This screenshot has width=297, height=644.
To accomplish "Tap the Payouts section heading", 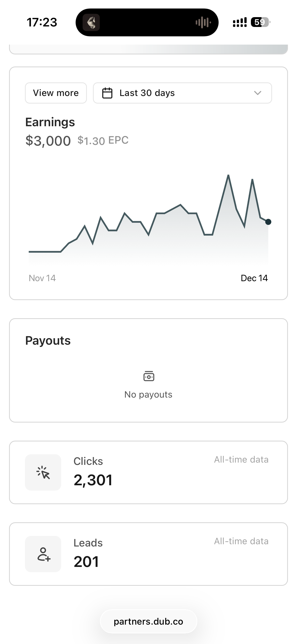I will coord(48,341).
